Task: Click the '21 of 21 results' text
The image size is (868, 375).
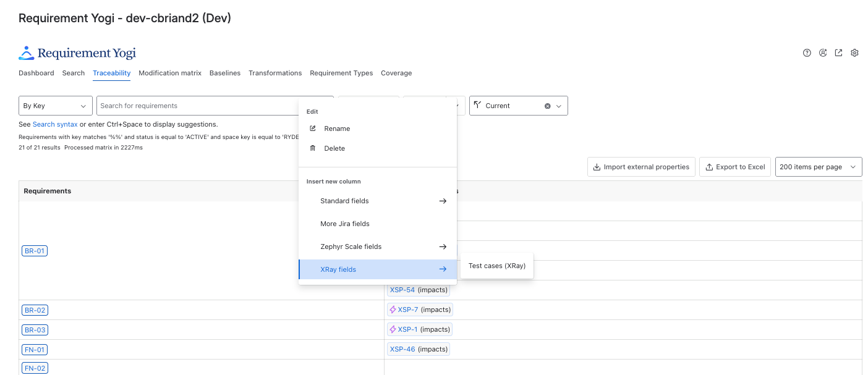Action: click(40, 148)
